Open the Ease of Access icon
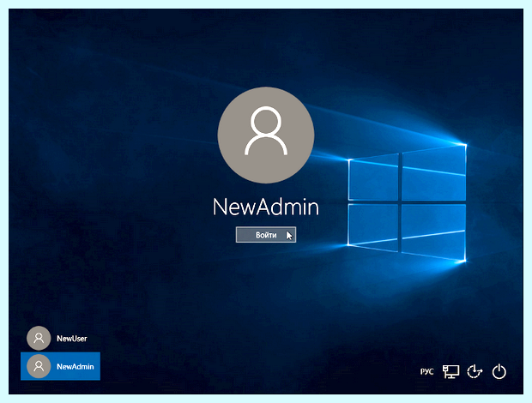The width and height of the screenshot is (532, 403). click(475, 371)
